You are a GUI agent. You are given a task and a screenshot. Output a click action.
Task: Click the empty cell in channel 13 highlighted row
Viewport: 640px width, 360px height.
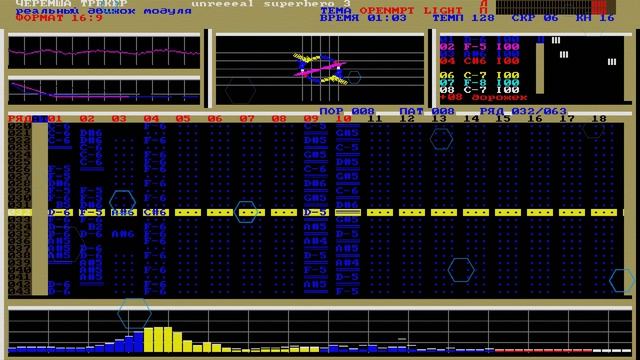(444, 212)
